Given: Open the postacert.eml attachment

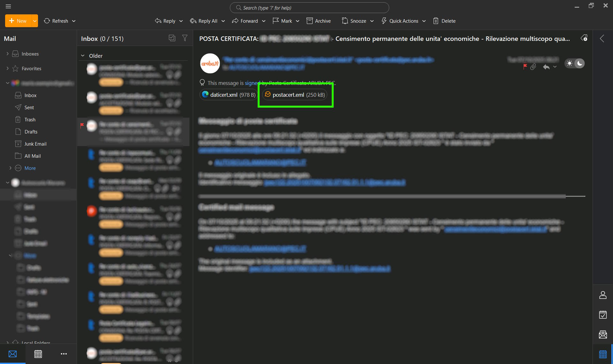Looking at the screenshot, I should pyautogui.click(x=294, y=95).
